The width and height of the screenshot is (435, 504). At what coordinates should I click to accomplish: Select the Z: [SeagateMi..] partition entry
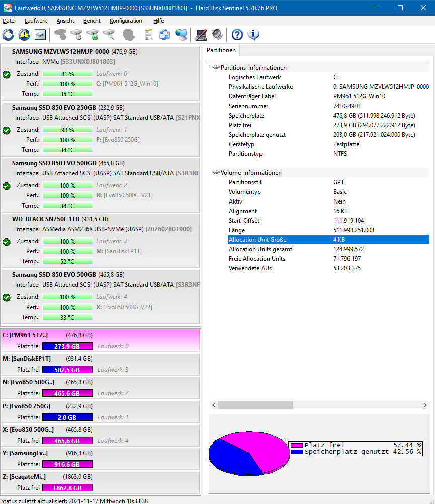(101, 482)
